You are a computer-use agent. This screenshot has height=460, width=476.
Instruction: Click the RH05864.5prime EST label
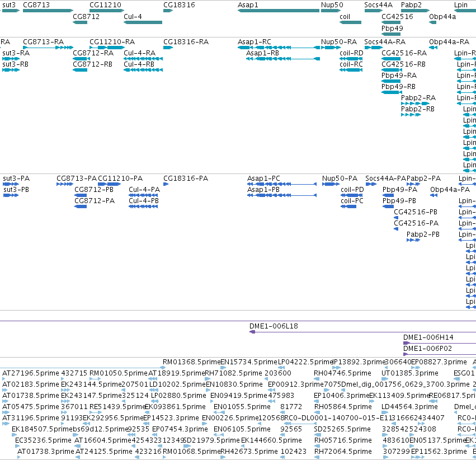[x=343, y=407]
